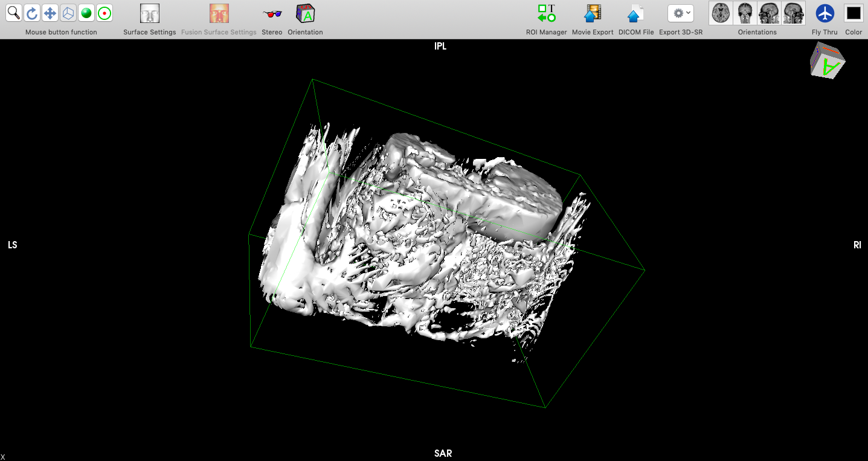The image size is (868, 461).
Task: Select the green sphere mouse function
Action: click(x=86, y=13)
